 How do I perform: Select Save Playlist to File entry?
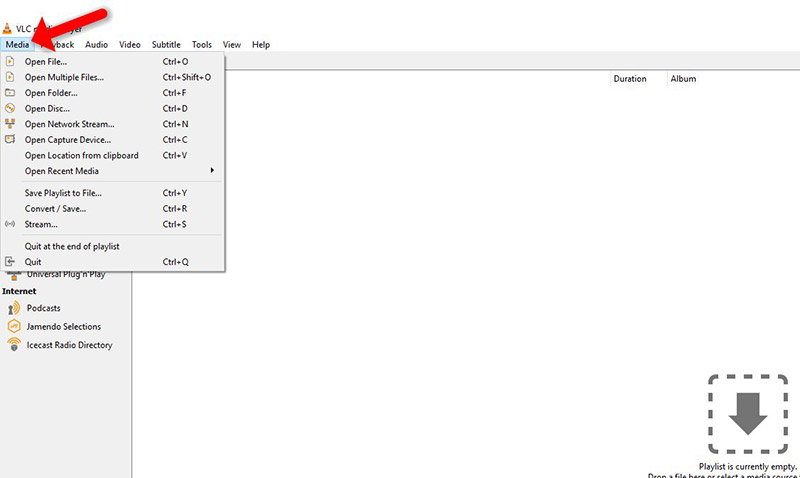[x=63, y=193]
